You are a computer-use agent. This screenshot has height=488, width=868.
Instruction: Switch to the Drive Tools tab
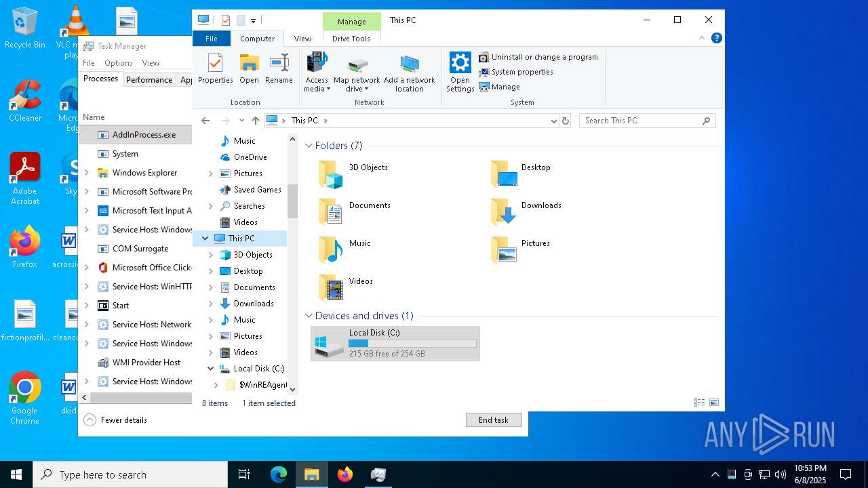point(351,39)
